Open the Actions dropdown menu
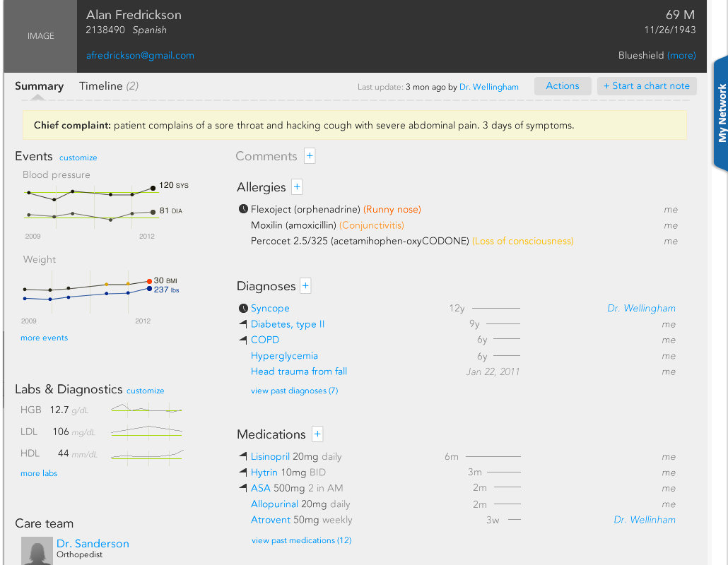Viewport: 728px width, 565px height. (x=563, y=86)
